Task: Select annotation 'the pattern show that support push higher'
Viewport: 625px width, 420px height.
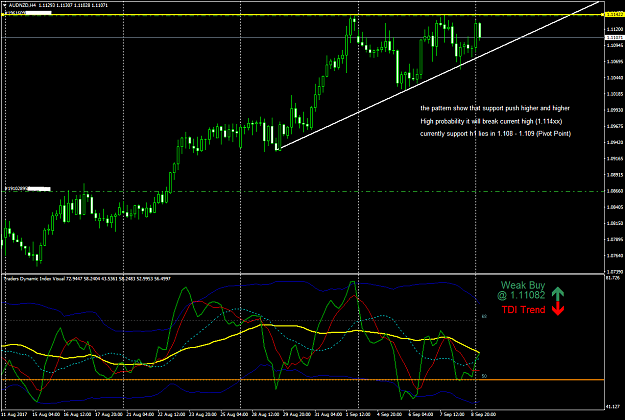Action: [495, 108]
